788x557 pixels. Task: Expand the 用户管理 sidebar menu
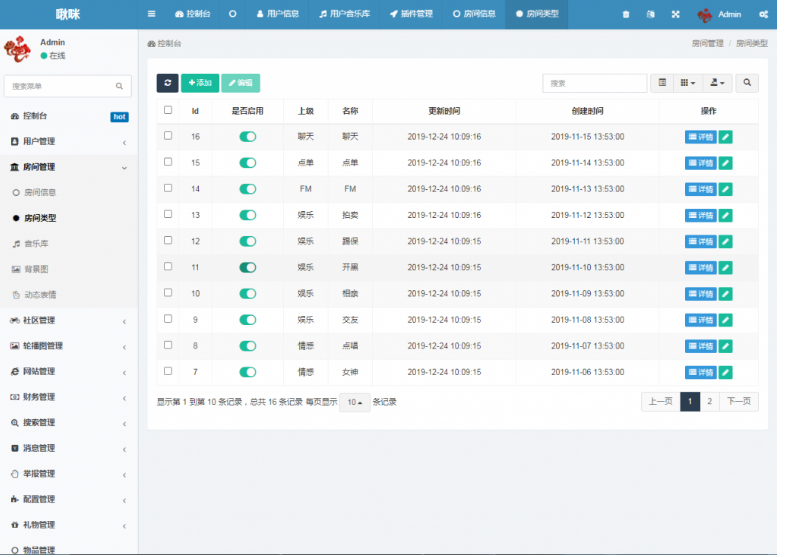68,142
